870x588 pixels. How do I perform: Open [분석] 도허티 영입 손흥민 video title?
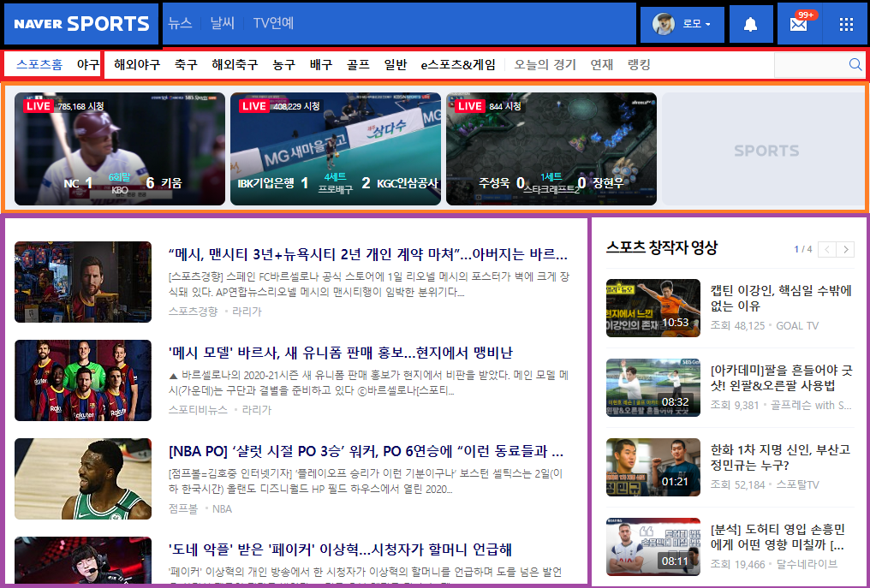[x=778, y=537]
